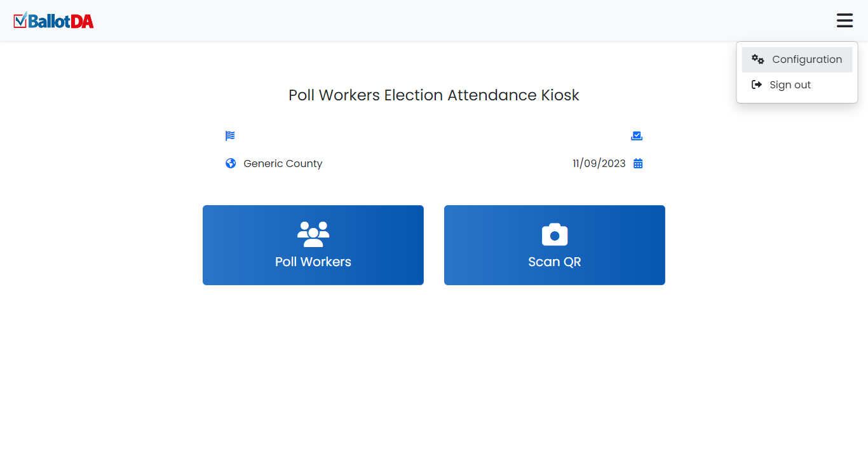
Task: Choose Sign out from the menu
Action: tap(790, 85)
